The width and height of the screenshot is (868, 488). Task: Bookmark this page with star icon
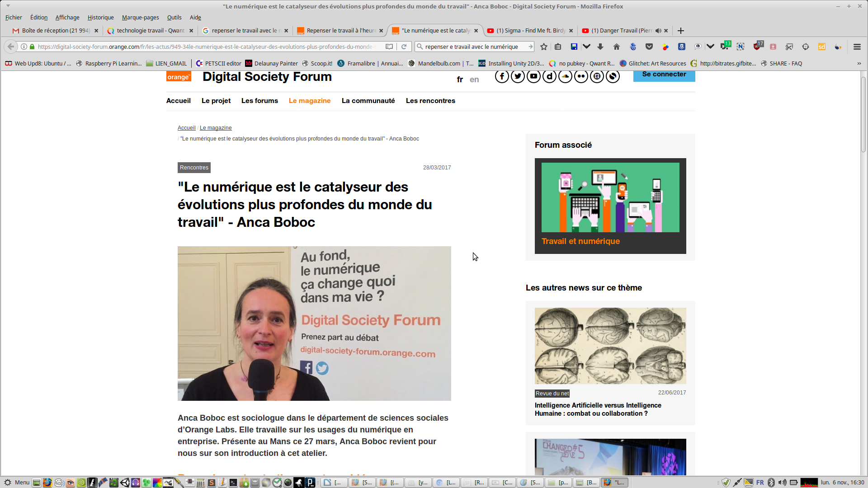[x=544, y=47]
